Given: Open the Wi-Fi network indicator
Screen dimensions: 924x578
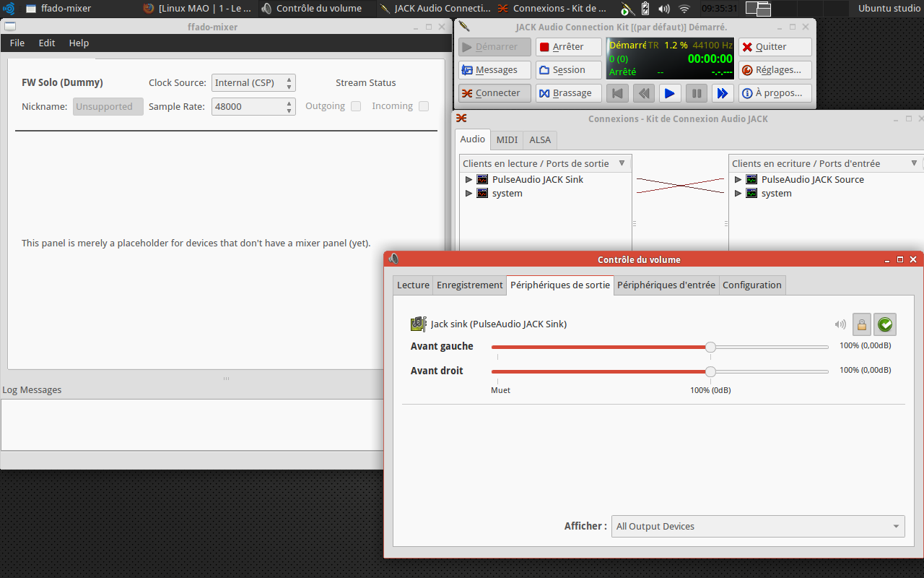Looking at the screenshot, I should (x=684, y=9).
